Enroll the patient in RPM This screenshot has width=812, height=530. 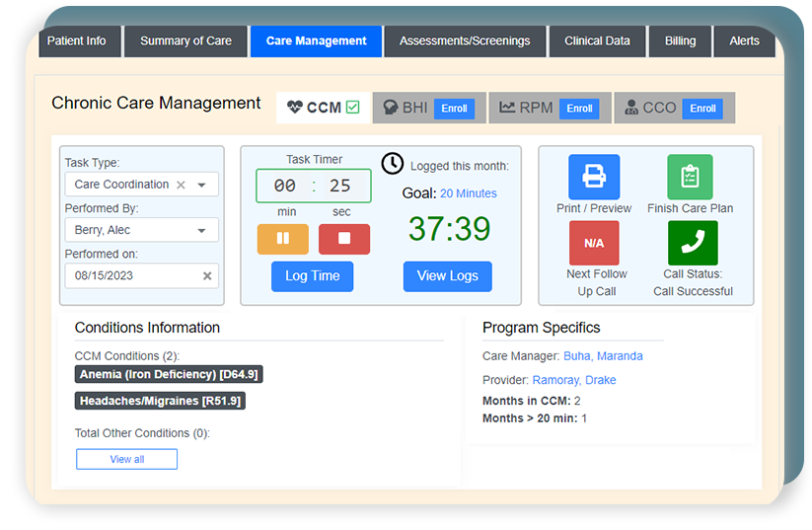pyautogui.click(x=579, y=109)
